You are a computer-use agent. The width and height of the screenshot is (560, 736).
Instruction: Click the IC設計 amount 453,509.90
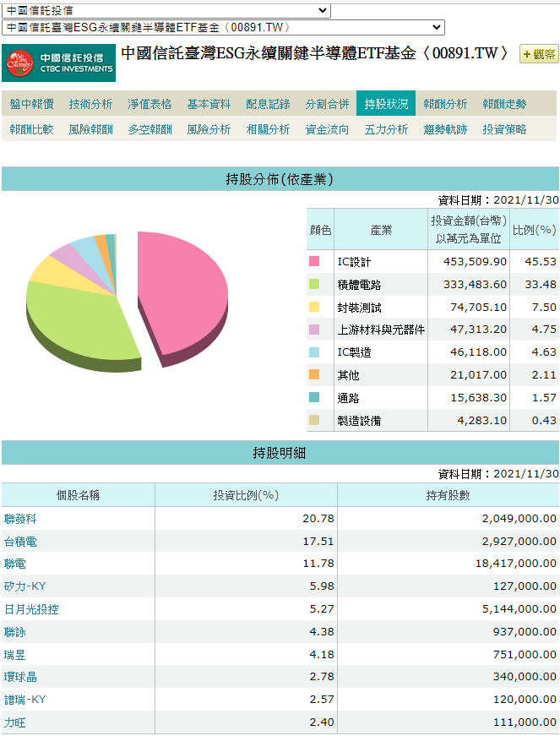point(475,261)
